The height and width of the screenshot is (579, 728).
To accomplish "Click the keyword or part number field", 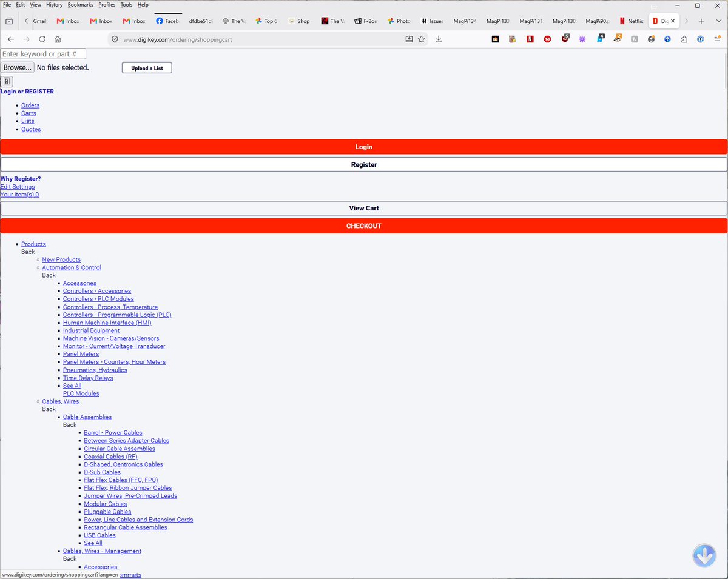I will [x=43, y=54].
